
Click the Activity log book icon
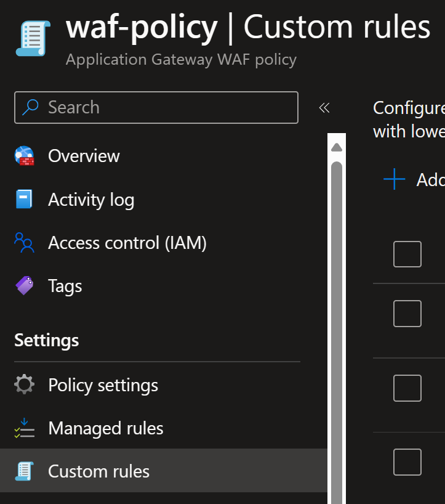(24, 200)
